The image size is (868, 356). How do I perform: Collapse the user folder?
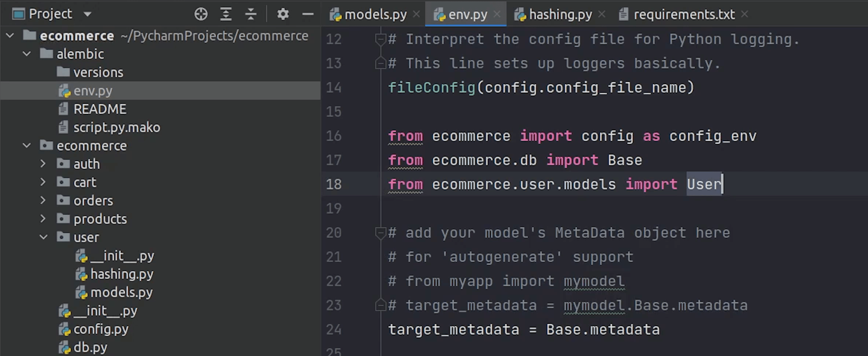click(x=43, y=237)
